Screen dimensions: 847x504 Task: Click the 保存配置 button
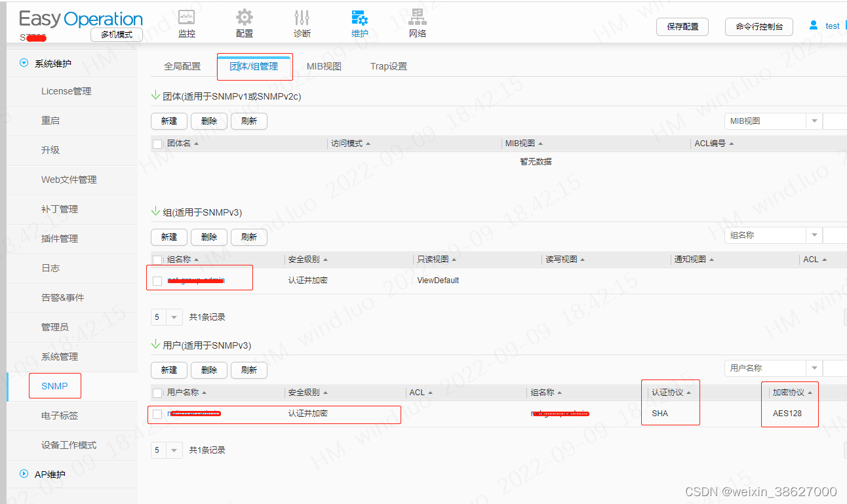[682, 27]
